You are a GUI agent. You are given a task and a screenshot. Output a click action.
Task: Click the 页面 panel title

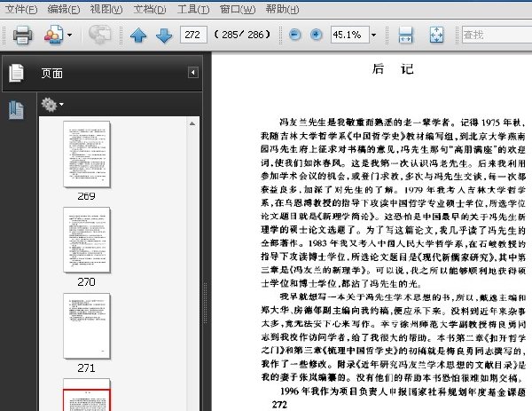[x=52, y=73]
